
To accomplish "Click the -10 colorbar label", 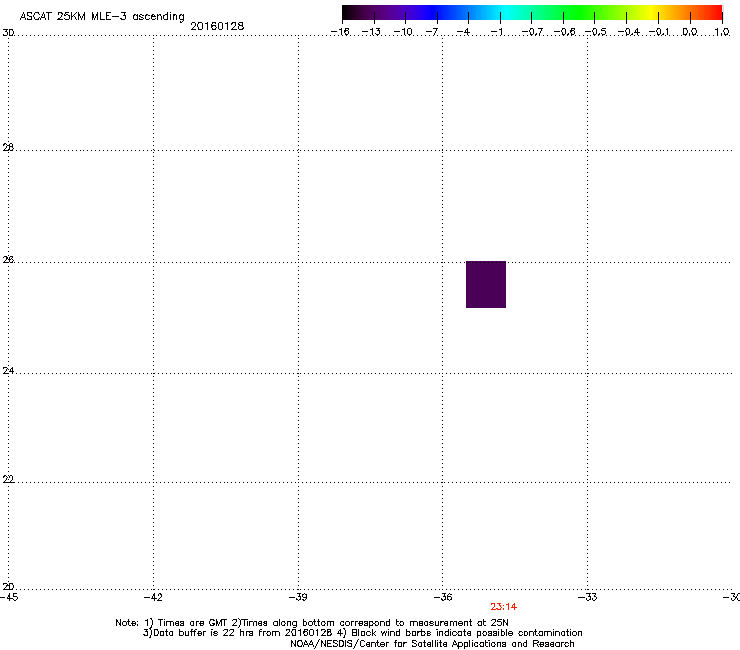I will pos(403,32).
